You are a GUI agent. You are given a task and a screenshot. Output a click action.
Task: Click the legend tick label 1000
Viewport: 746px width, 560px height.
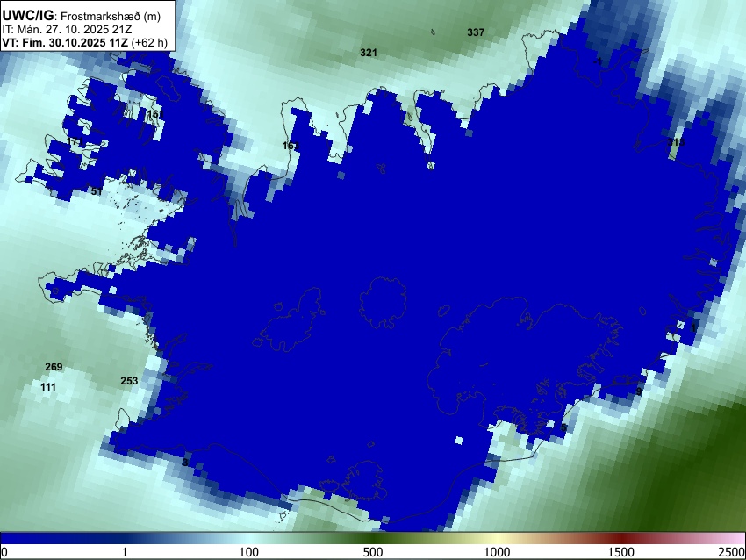click(x=497, y=552)
